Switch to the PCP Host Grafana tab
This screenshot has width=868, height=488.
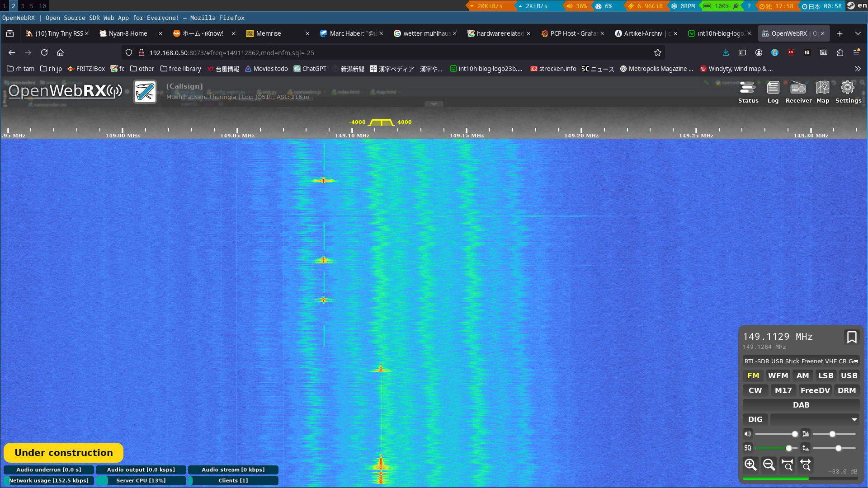pos(572,33)
